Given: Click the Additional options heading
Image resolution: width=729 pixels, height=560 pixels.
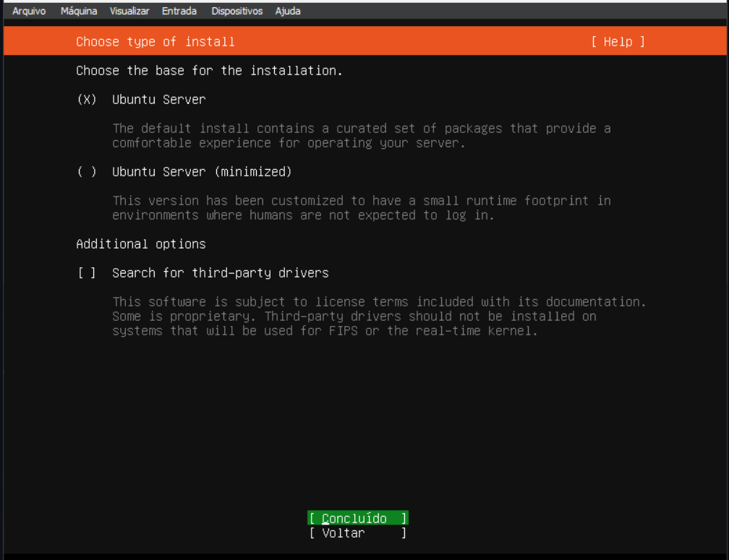Looking at the screenshot, I should (140, 244).
